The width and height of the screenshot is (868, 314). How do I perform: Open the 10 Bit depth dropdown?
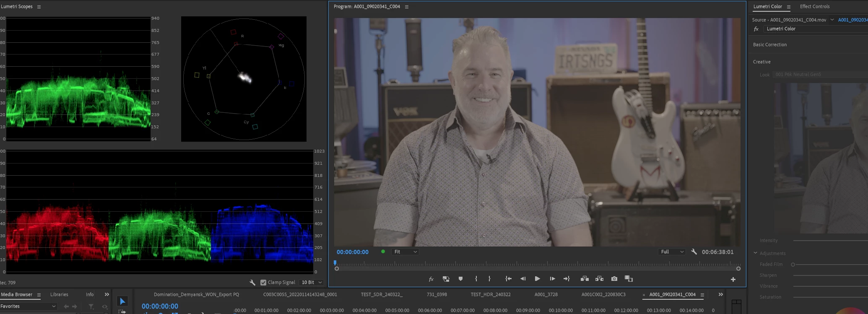click(x=312, y=283)
